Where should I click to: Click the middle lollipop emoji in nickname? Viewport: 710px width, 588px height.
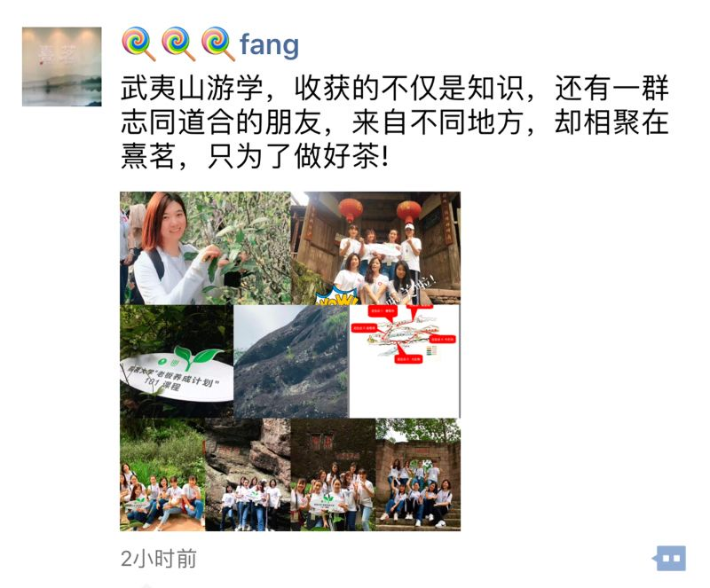click(178, 44)
